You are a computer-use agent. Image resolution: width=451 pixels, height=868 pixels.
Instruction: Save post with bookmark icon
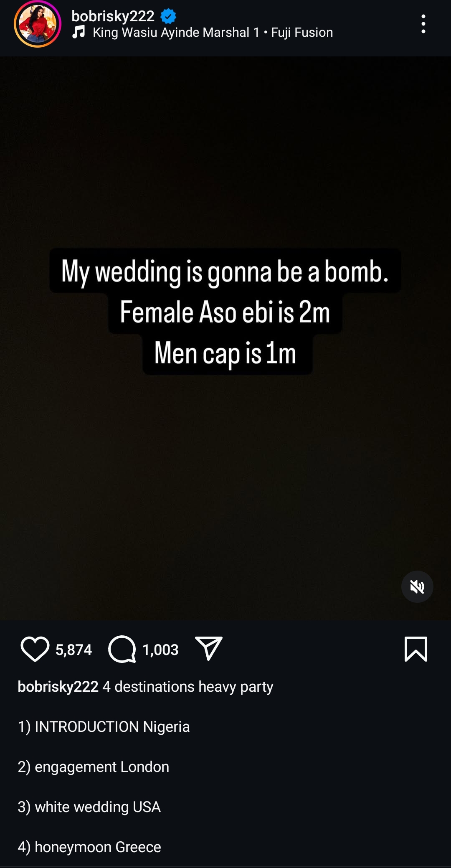click(416, 649)
